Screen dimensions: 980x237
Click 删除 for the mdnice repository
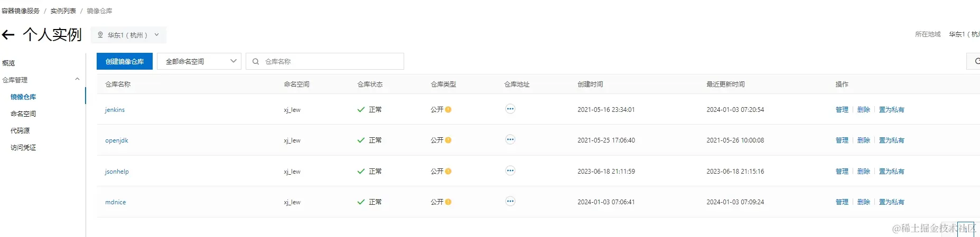click(x=864, y=202)
